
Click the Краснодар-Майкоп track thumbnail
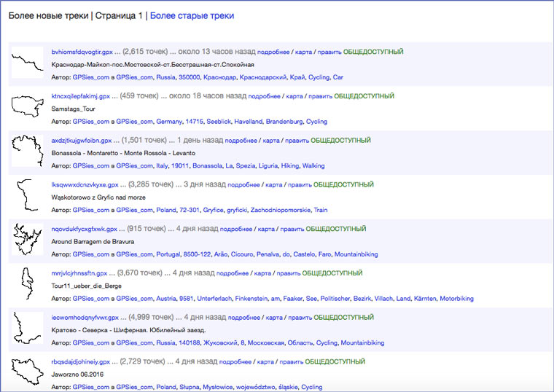(x=27, y=62)
